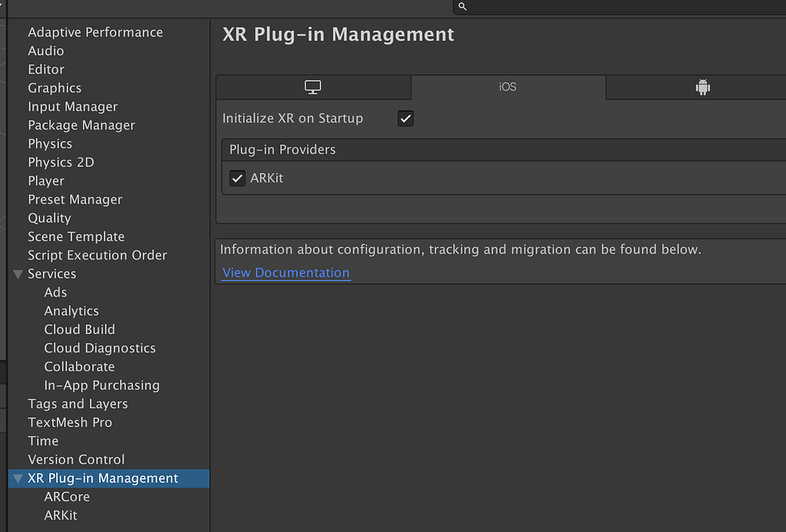Go to Quality settings
The width and height of the screenshot is (786, 532).
pos(49,217)
